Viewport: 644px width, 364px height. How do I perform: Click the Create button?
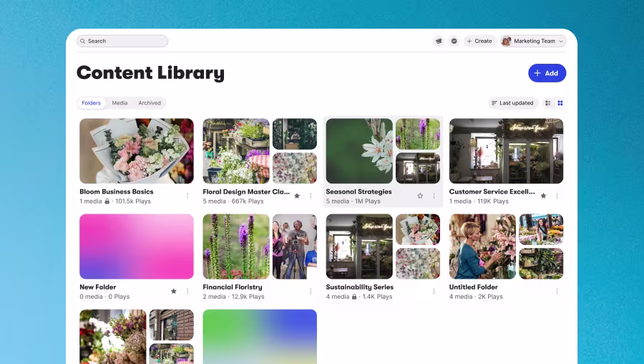tap(479, 41)
